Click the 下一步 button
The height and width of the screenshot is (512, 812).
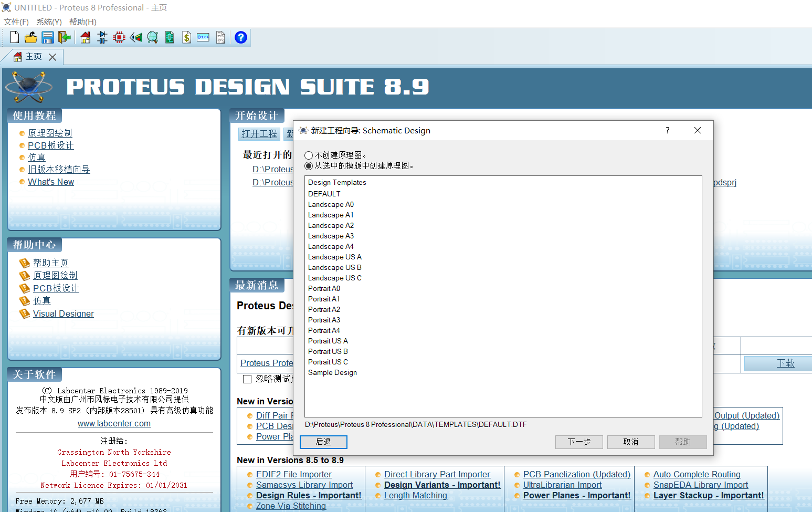point(579,442)
